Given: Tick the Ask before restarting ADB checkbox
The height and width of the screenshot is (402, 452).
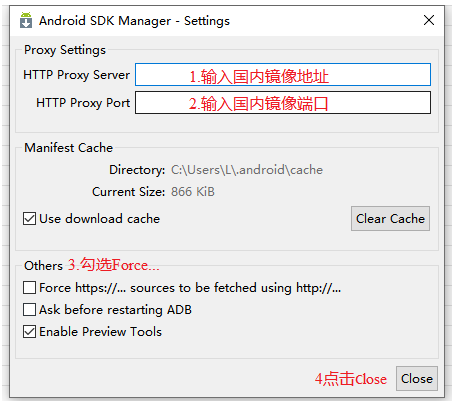Looking at the screenshot, I should click(29, 309).
